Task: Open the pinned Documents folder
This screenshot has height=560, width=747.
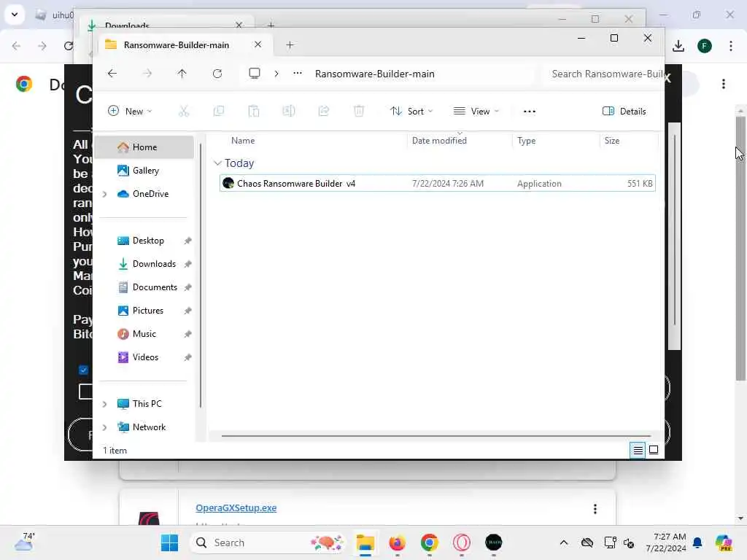Action: click(x=155, y=287)
